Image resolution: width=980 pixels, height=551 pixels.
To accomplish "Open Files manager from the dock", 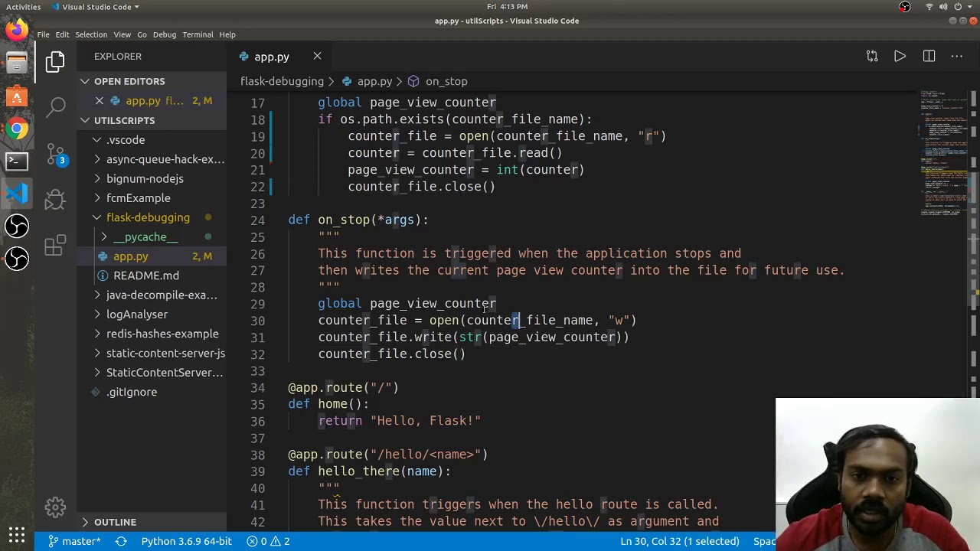I will (x=17, y=64).
